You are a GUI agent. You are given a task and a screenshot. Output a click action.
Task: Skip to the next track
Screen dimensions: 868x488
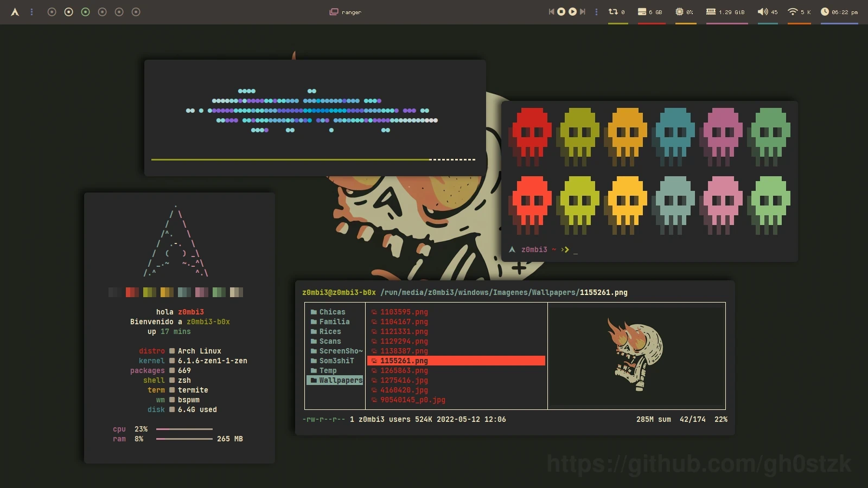coord(583,11)
